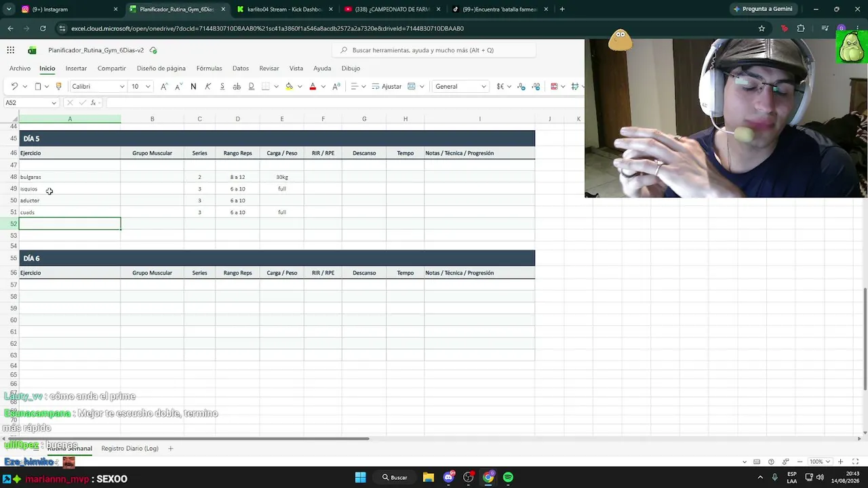Open the Fórmulas ribbon tab
This screenshot has height=488, width=868.
[x=209, y=68]
